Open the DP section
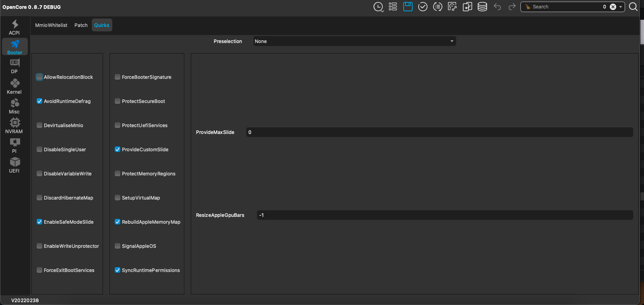The width and height of the screenshot is (644, 305). (x=14, y=66)
